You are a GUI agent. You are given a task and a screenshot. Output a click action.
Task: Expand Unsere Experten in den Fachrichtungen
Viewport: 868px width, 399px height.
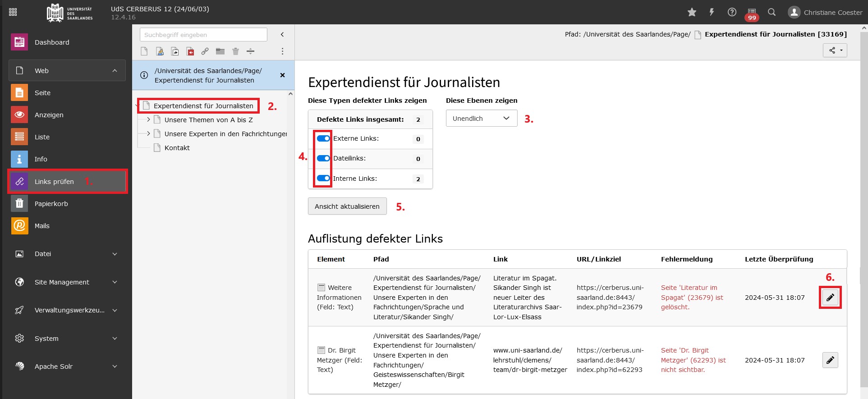[x=148, y=134]
